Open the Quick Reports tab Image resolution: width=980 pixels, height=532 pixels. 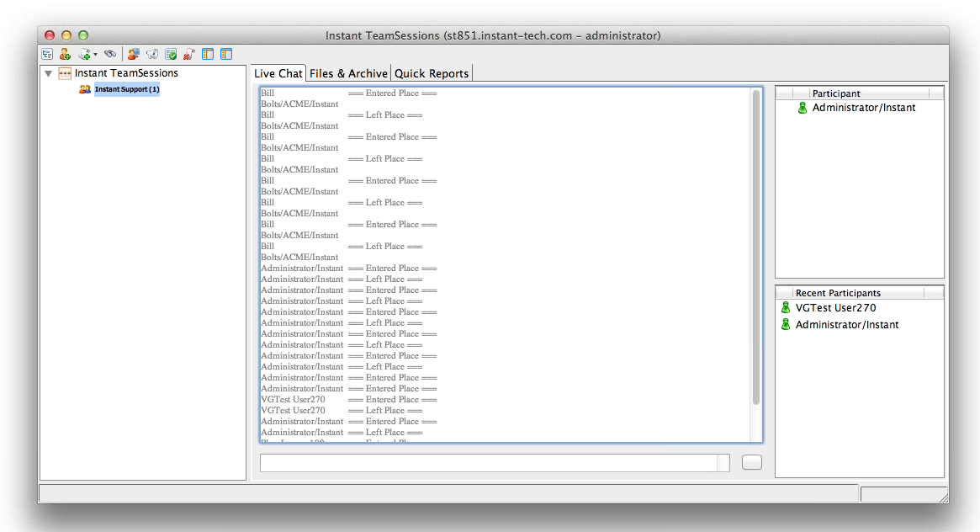432,73
